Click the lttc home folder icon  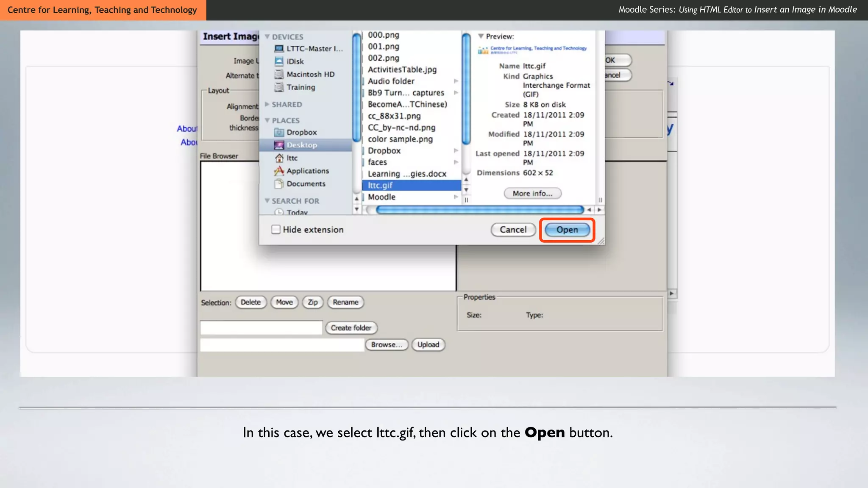click(x=279, y=158)
